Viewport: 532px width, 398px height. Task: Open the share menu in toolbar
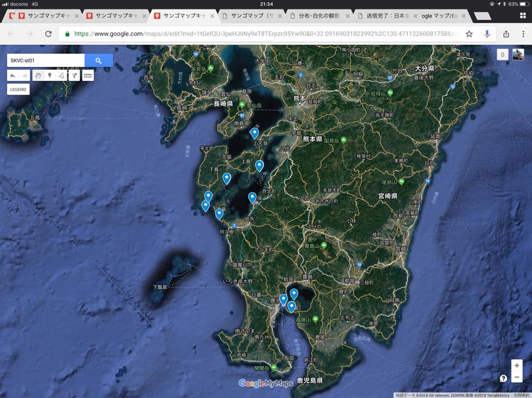click(x=505, y=34)
